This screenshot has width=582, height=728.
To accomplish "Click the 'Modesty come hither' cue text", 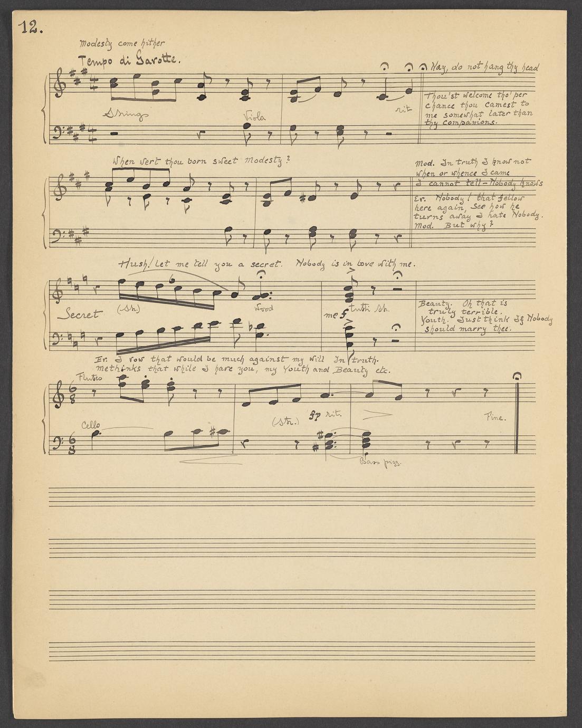I will click(x=122, y=43).
